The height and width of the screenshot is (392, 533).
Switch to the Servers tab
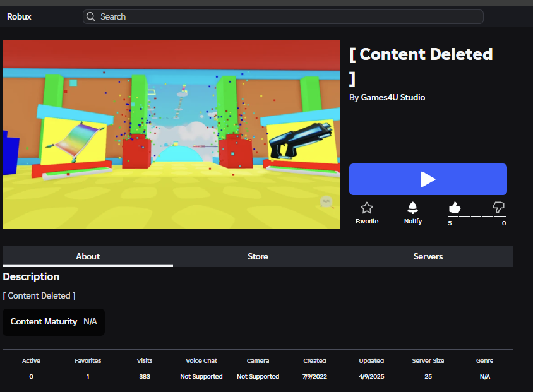click(x=428, y=256)
